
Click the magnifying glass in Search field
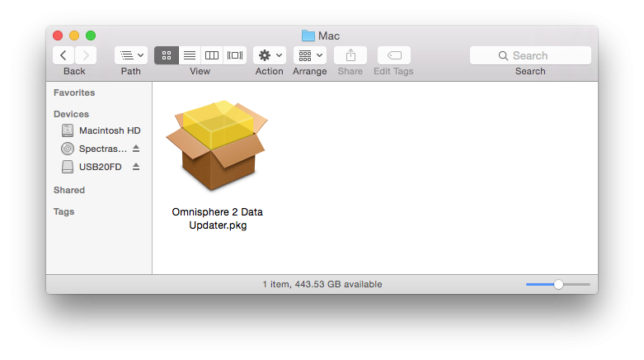(503, 55)
